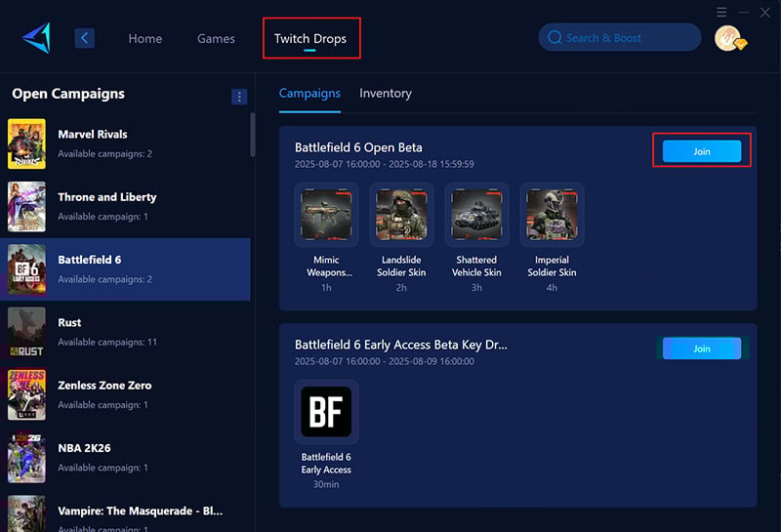Click the 30min duration text
This screenshot has height=532, width=781.
(x=326, y=484)
